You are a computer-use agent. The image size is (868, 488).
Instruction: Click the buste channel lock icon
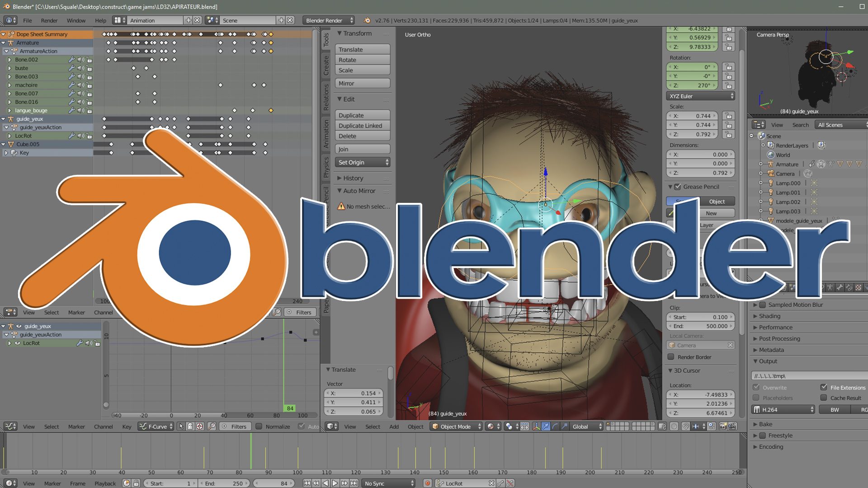click(x=90, y=68)
